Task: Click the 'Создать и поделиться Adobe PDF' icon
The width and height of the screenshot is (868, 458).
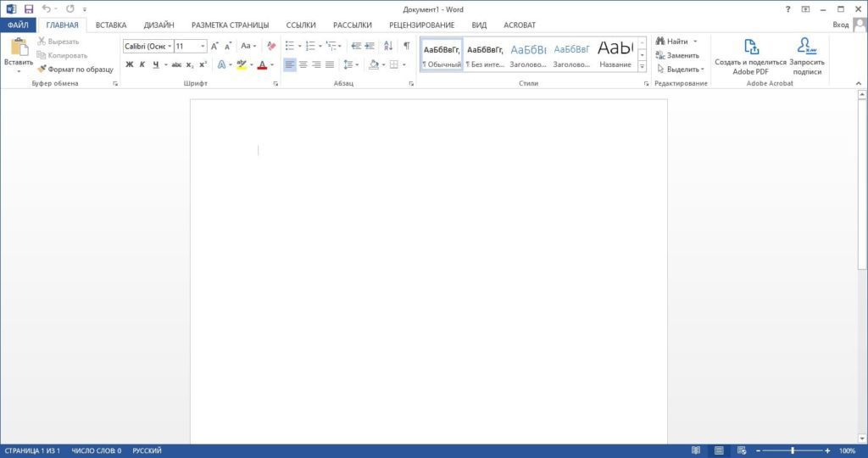Action: click(x=751, y=47)
